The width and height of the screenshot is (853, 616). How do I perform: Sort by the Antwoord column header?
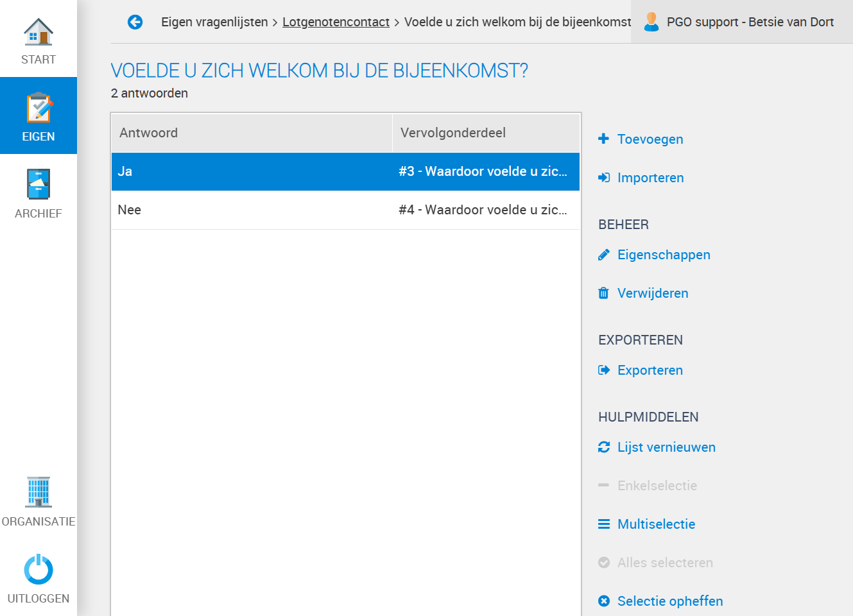tap(252, 133)
